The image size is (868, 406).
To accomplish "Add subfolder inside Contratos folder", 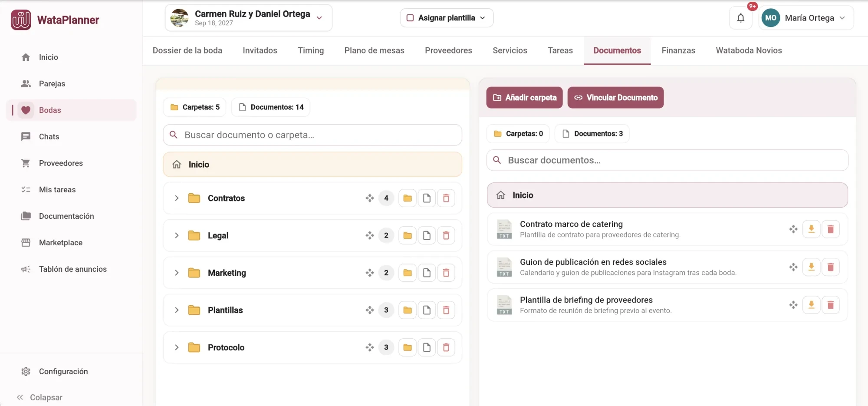I will (408, 198).
